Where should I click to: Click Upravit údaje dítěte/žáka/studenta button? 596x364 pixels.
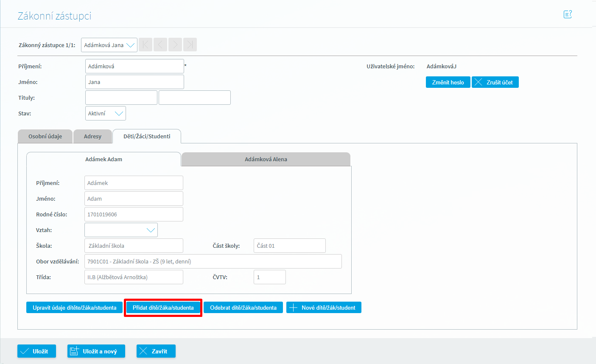click(x=74, y=308)
